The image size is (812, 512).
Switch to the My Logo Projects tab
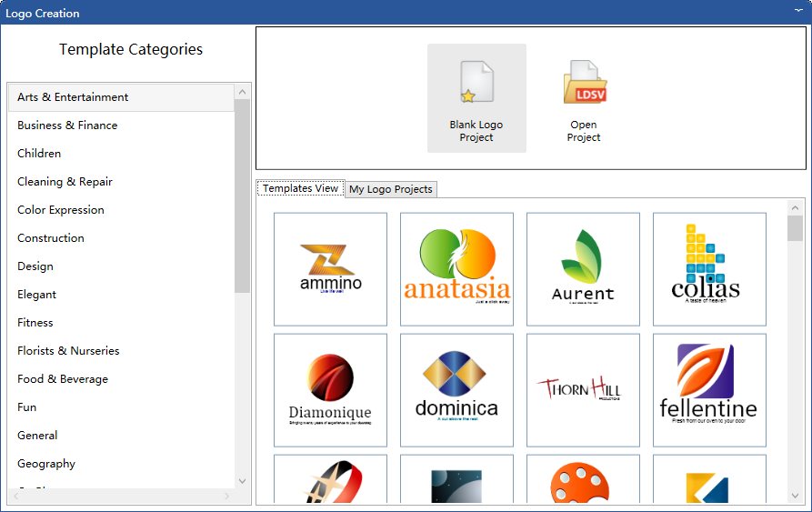(390, 189)
